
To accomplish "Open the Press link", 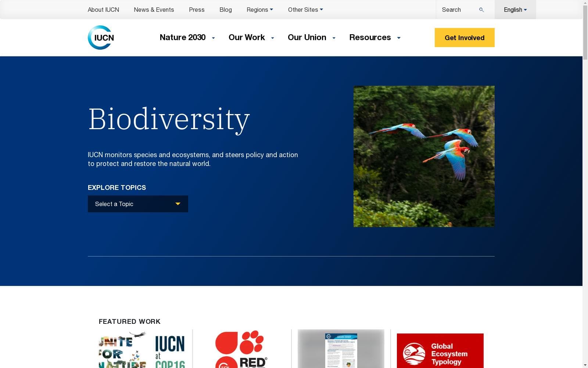I will 197,10.
